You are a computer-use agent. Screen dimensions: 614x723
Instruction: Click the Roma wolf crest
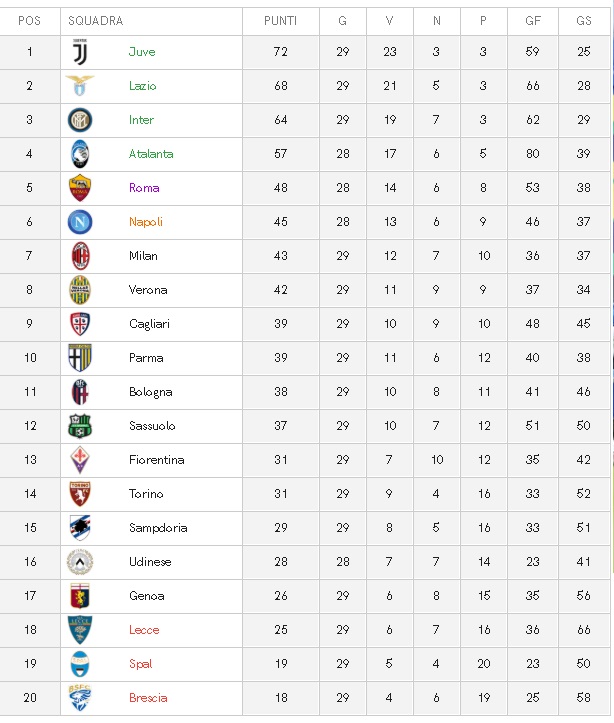point(80,188)
